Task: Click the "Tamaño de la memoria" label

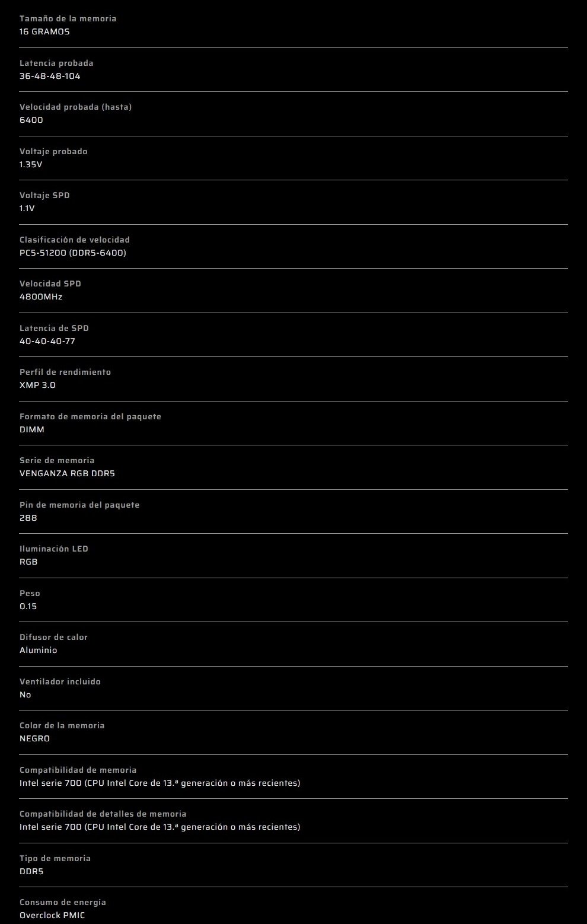Action: click(68, 18)
